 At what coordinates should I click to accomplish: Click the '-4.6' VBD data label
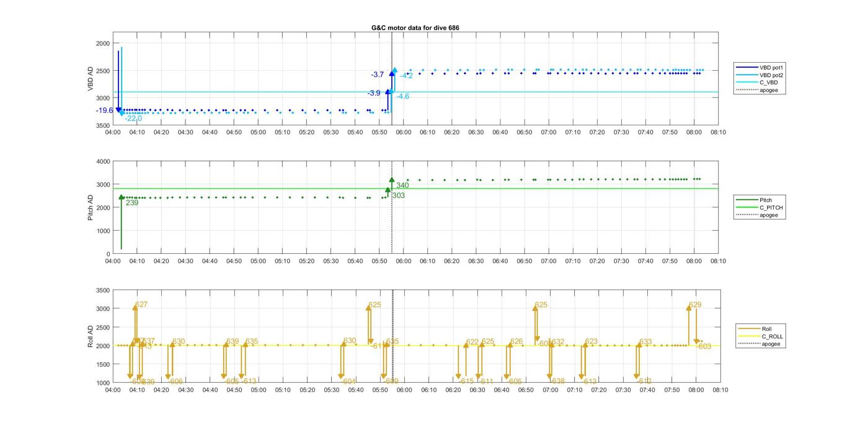click(403, 96)
